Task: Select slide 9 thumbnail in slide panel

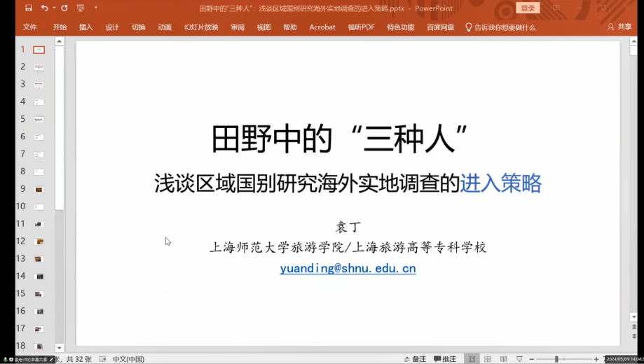Action: [39, 189]
